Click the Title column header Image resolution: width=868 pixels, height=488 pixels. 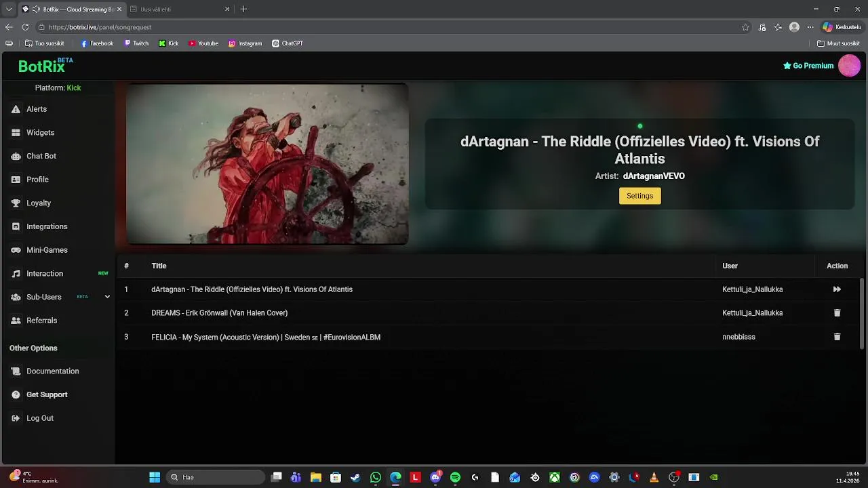click(159, 266)
